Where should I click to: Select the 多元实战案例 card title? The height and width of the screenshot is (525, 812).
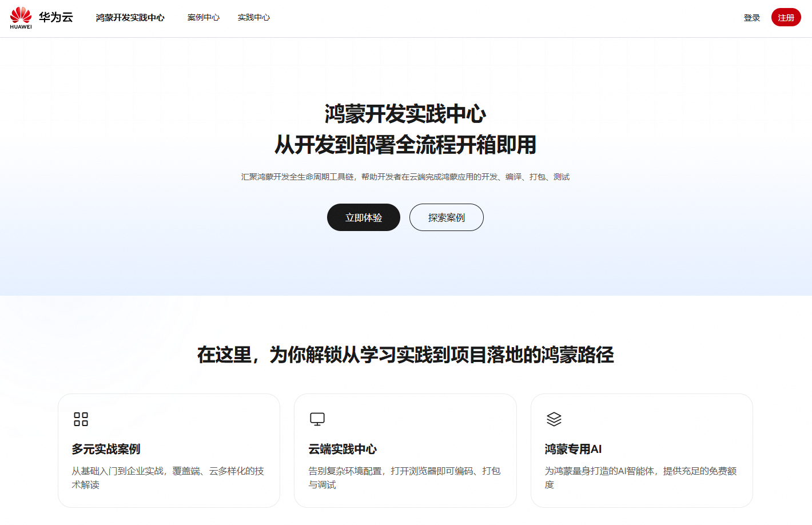point(106,449)
